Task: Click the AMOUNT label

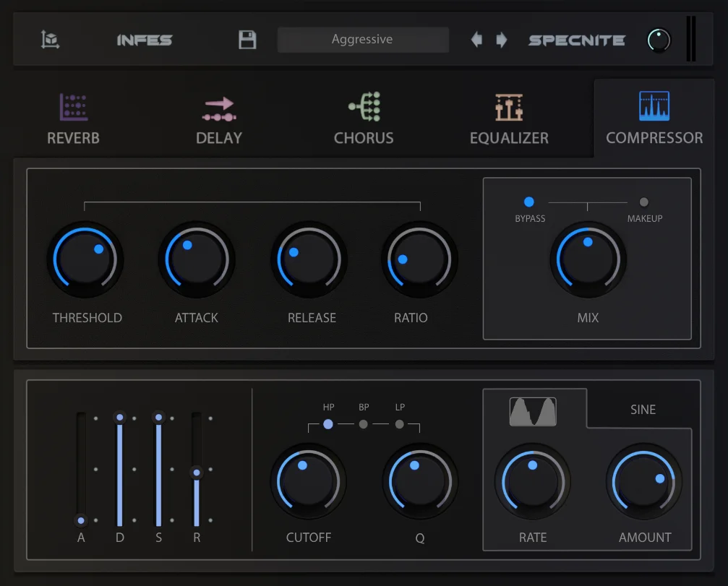Action: pos(645,538)
